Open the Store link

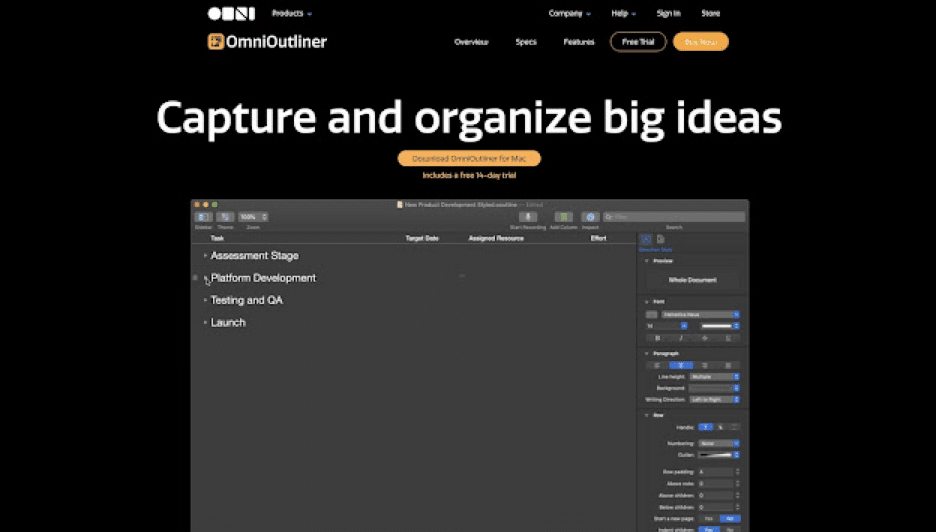click(710, 13)
